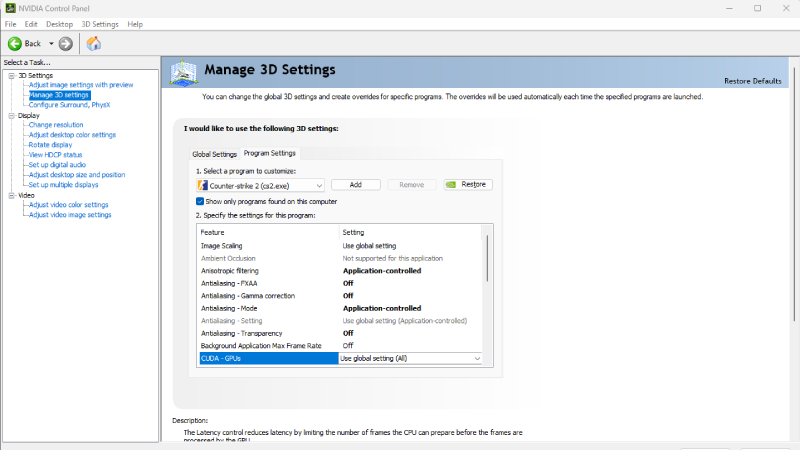Open Adjust video image settings
Screen dimensions: 800x450
pyautogui.click(x=70, y=215)
